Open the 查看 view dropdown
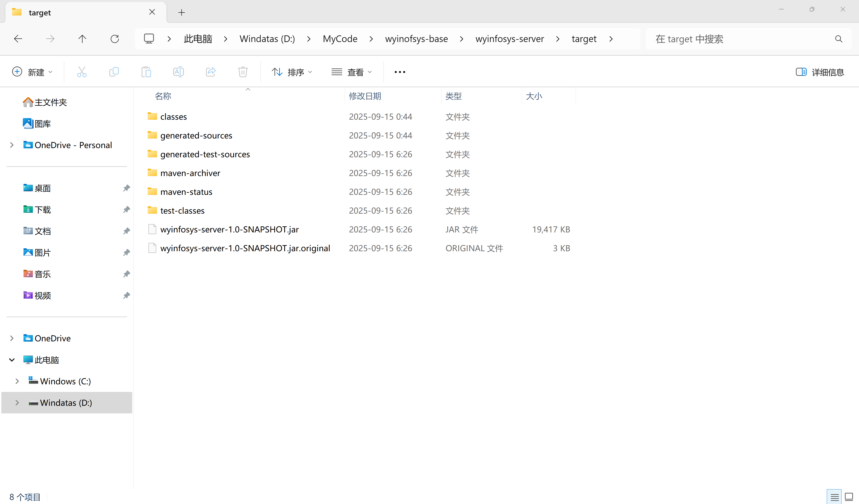This screenshot has height=504, width=859. coord(351,72)
